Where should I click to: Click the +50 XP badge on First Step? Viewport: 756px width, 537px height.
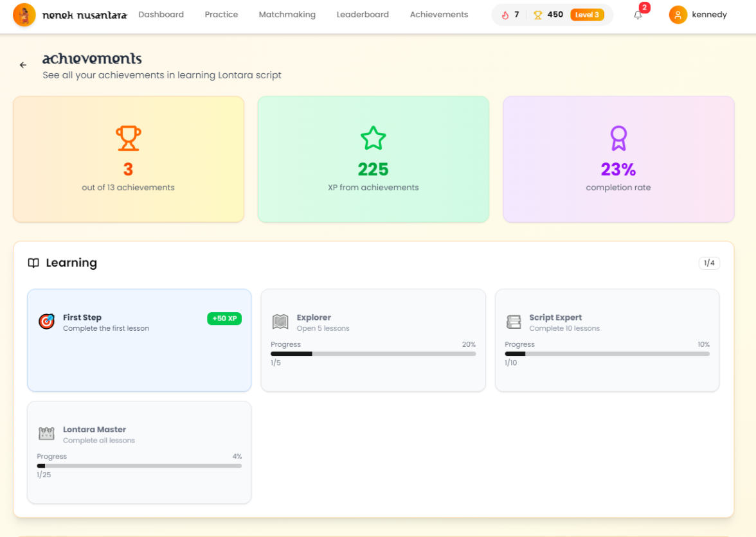[x=224, y=319]
